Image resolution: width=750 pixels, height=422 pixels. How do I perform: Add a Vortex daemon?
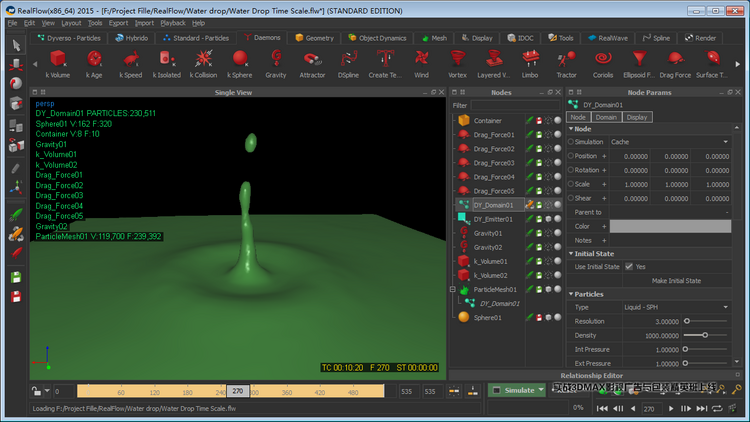[x=458, y=64]
